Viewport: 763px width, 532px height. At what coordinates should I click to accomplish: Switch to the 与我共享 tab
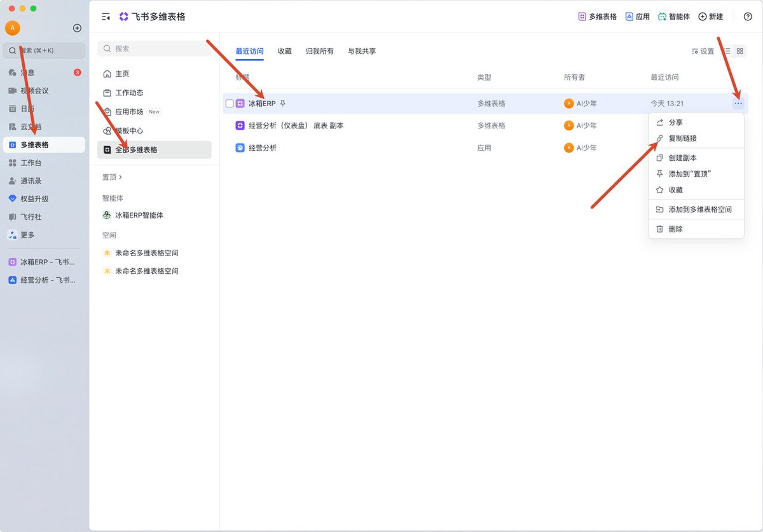click(x=362, y=51)
